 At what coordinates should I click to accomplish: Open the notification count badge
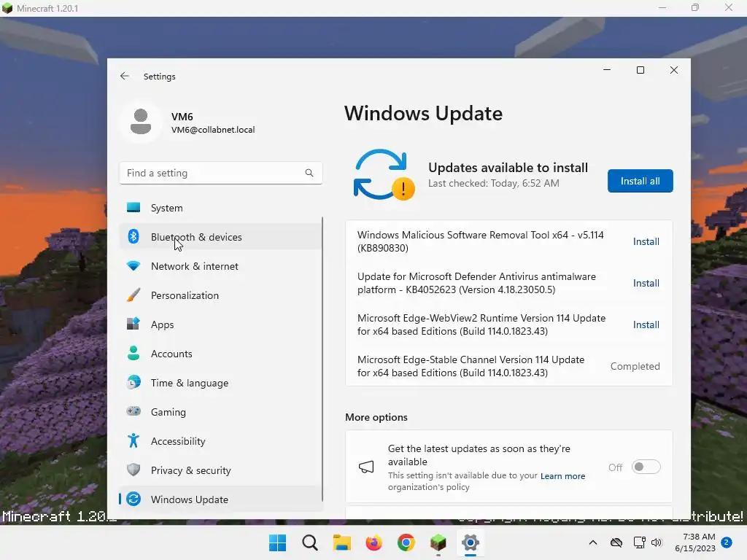coord(727,542)
